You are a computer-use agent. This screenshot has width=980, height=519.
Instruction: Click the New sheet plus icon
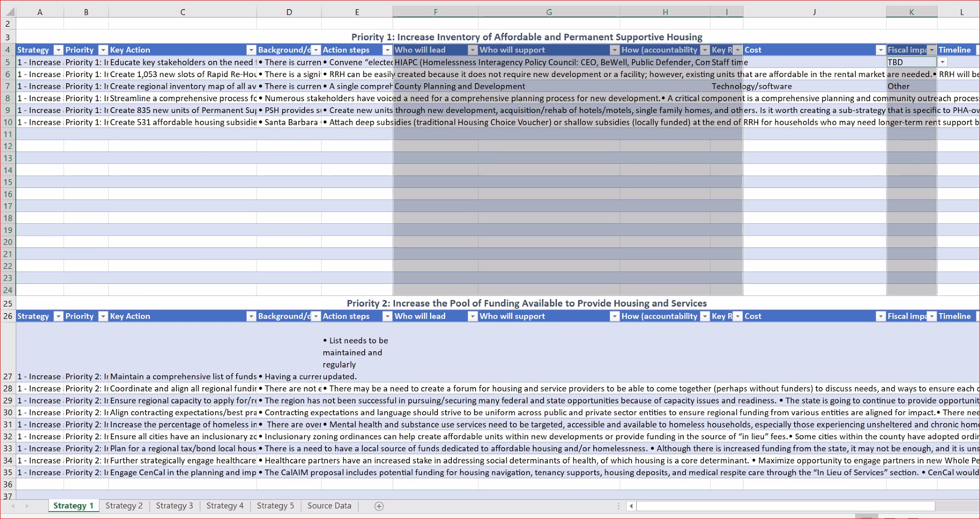point(379,506)
